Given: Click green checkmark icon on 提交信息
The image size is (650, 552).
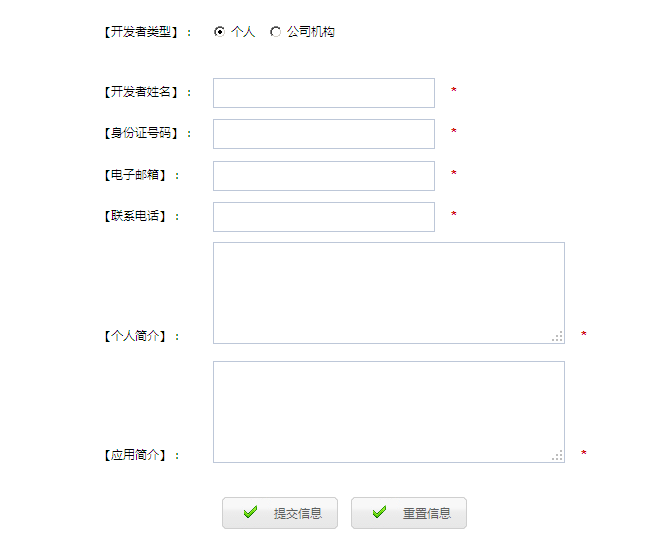Looking at the screenshot, I should tap(250, 513).
